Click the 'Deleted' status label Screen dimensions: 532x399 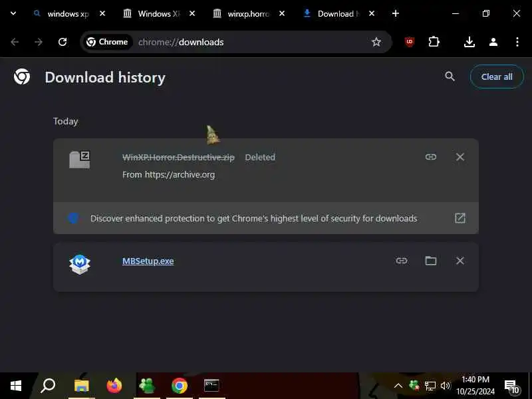[260, 158]
